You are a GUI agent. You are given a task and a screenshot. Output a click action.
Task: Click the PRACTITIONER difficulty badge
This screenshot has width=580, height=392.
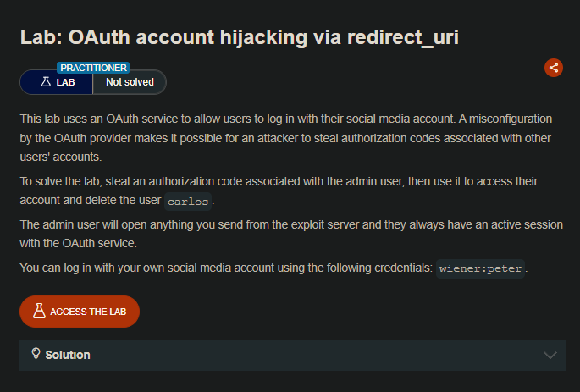click(92, 67)
